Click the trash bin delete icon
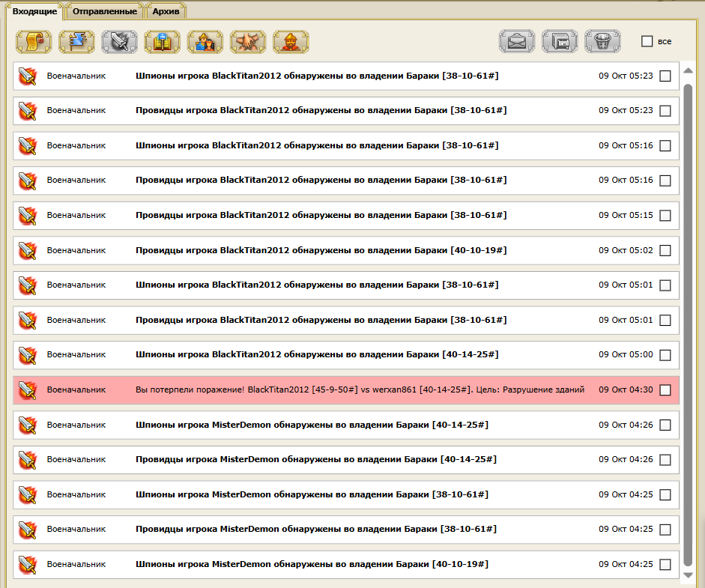This screenshot has width=705, height=588. (x=602, y=41)
